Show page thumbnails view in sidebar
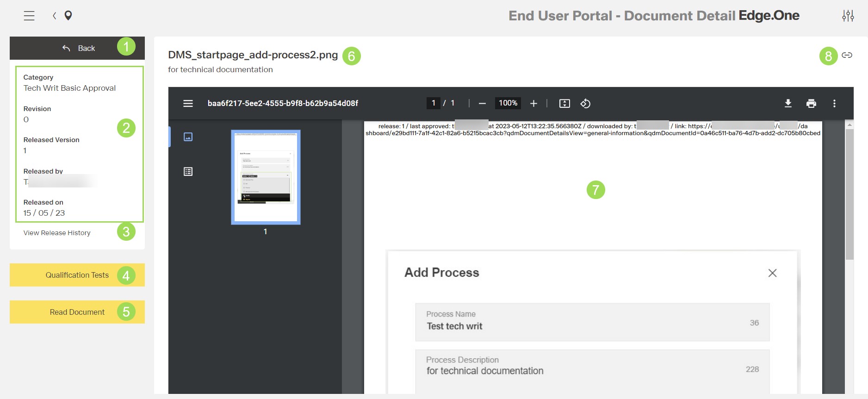The width and height of the screenshot is (868, 399). (188, 137)
